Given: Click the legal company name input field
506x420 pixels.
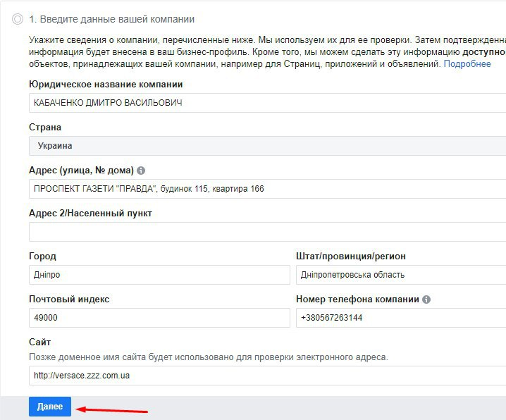Looking at the screenshot, I should click(x=268, y=103).
